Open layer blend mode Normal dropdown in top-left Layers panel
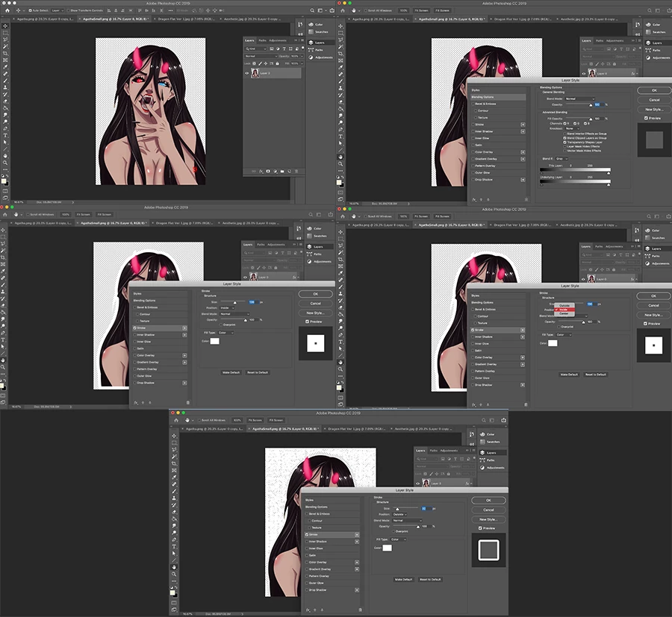The width and height of the screenshot is (672, 617). pyautogui.click(x=261, y=56)
